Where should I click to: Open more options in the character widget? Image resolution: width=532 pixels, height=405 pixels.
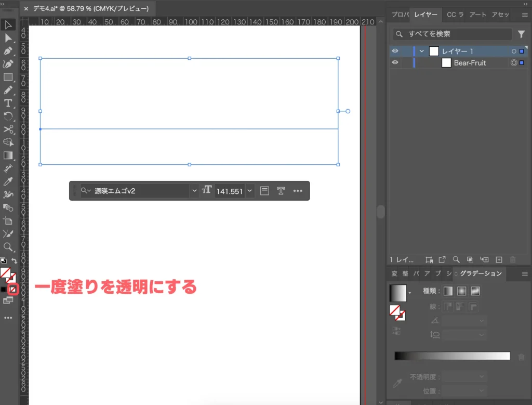298,191
